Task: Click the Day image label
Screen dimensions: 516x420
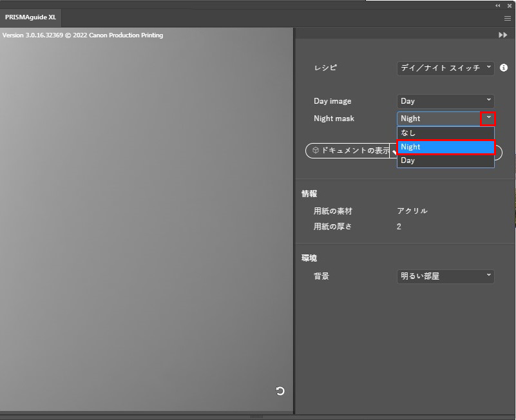Action: (x=332, y=101)
